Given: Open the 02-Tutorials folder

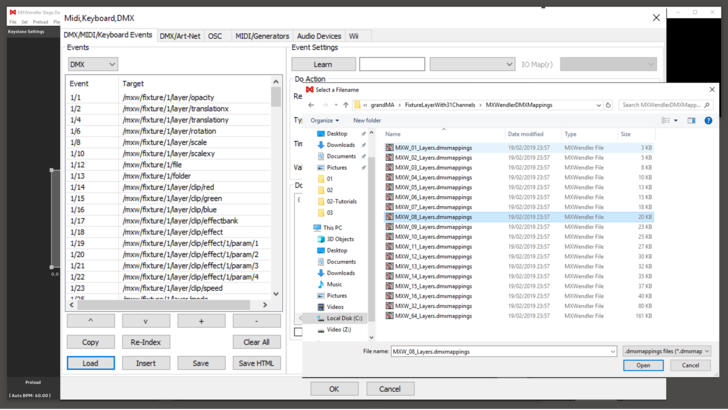Looking at the screenshot, I should [x=342, y=202].
